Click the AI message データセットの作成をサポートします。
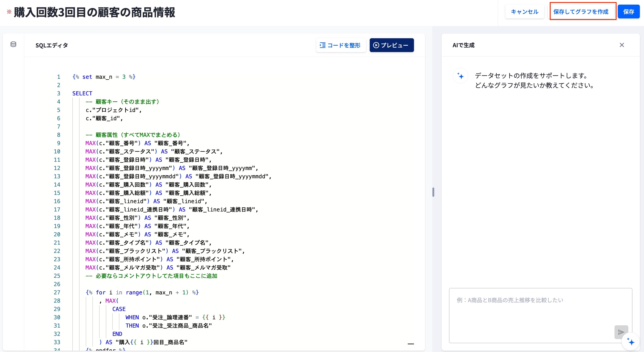The height and width of the screenshot is (352, 644). (532, 76)
